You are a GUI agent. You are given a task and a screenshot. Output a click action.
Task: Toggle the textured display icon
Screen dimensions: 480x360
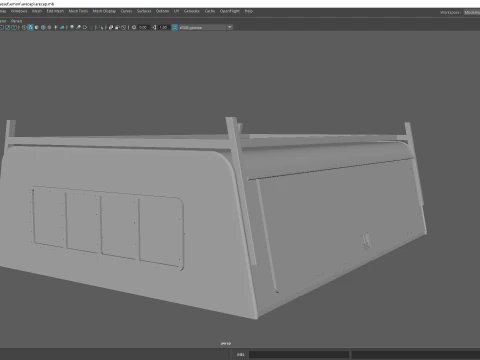click(49, 27)
